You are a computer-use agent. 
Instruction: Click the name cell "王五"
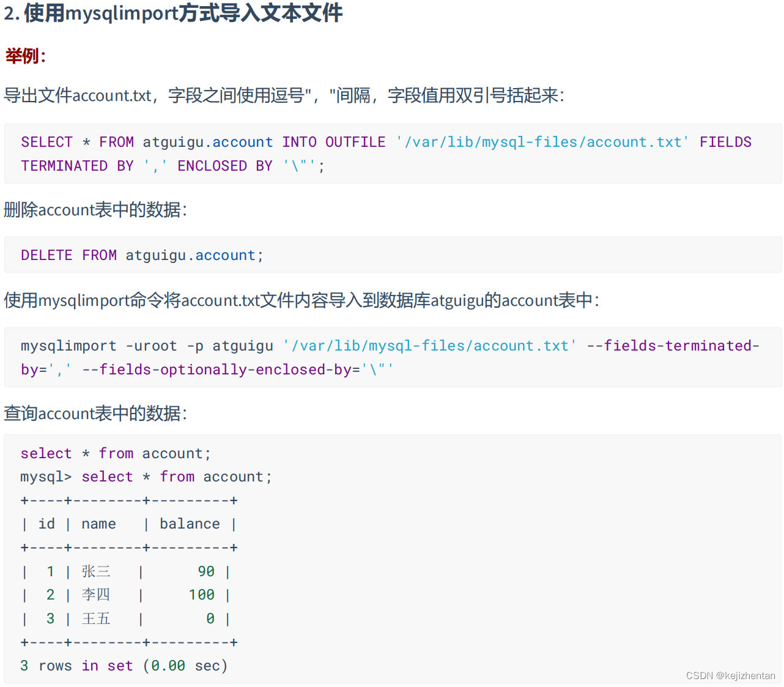click(x=96, y=618)
